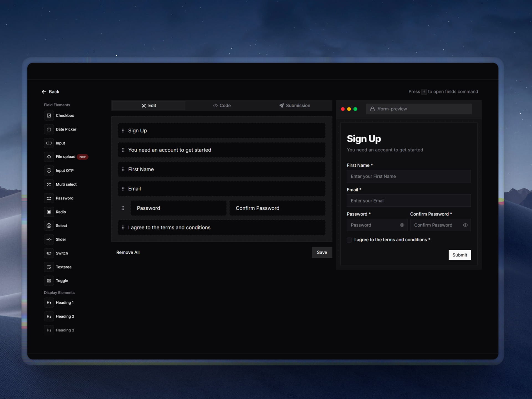532x399 pixels.
Task: Select the Textarea element icon
Action: pyautogui.click(x=49, y=267)
